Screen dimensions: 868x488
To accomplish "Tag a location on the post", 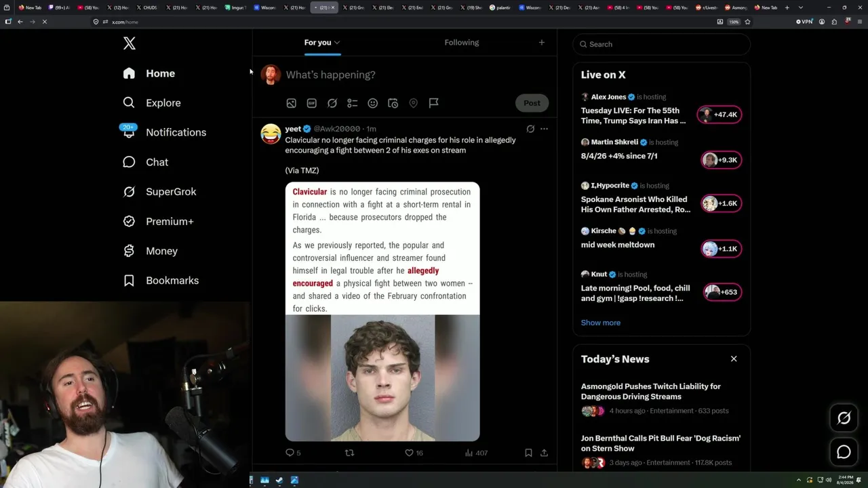I will pyautogui.click(x=413, y=103).
